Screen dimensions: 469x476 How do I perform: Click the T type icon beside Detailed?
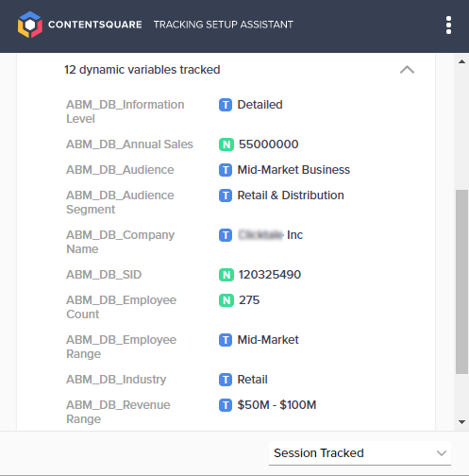(x=226, y=105)
